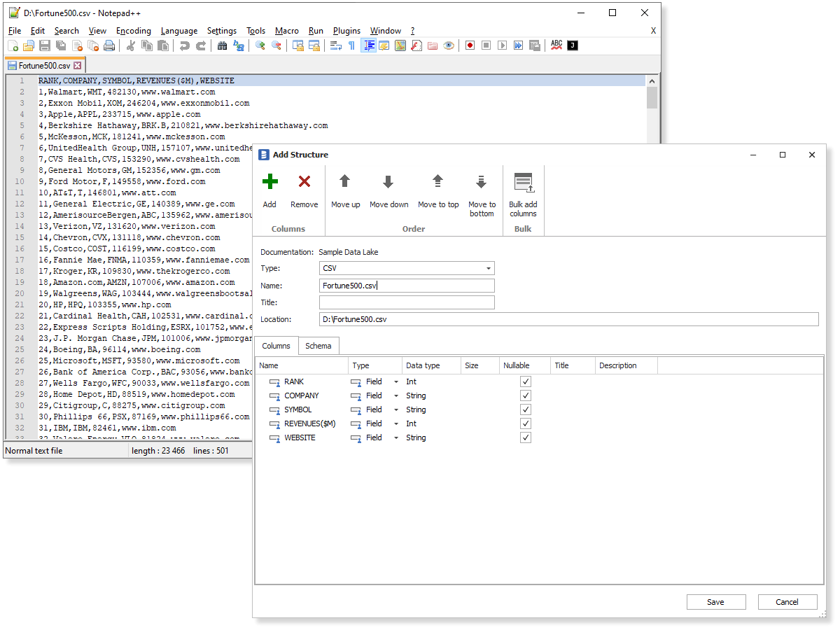Toggle Nullable checkbox for WEBSITE row
The image size is (840, 630).
[526, 437]
